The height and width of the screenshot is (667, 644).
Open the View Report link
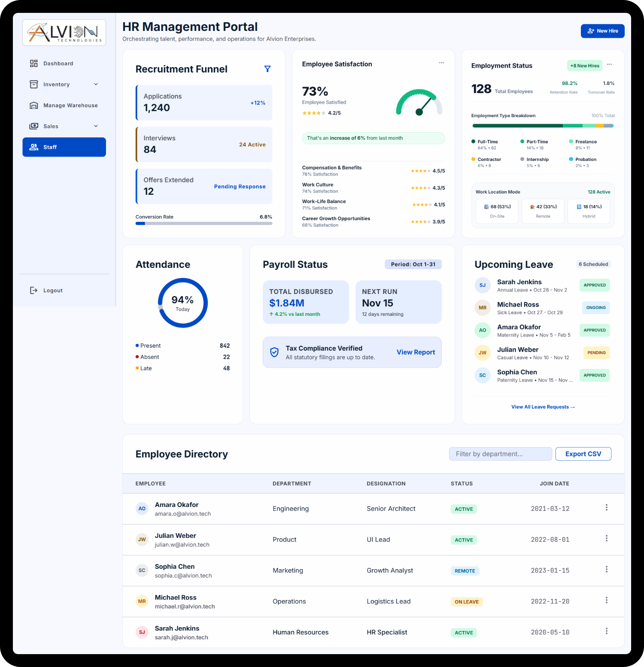click(416, 352)
